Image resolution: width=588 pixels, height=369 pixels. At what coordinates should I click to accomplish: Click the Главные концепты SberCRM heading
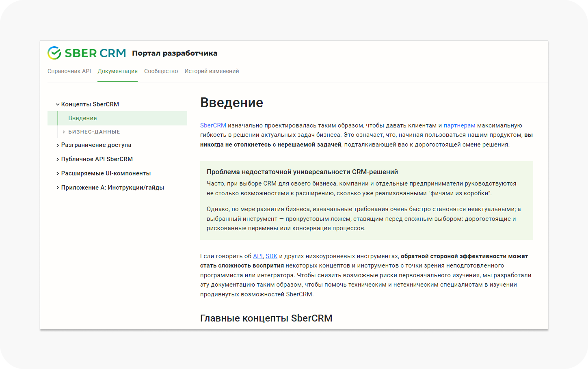(x=266, y=318)
